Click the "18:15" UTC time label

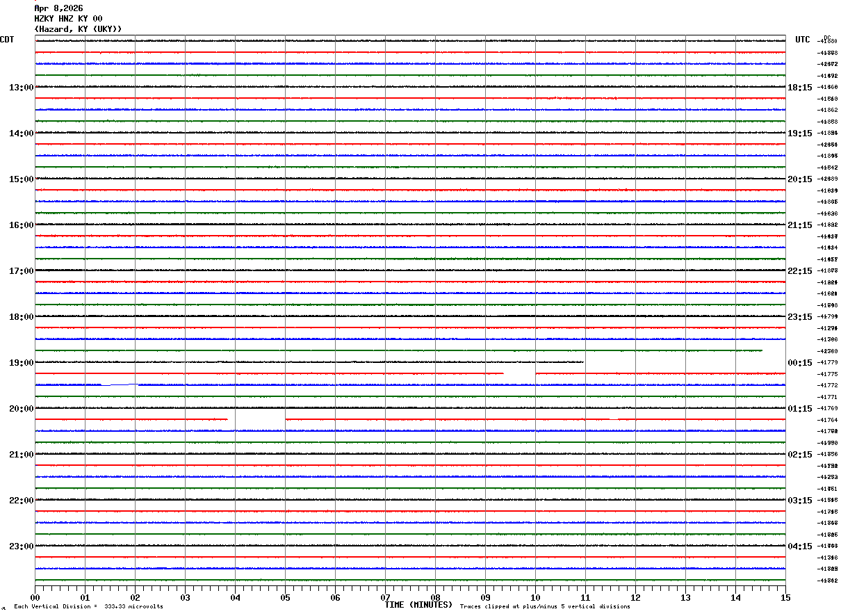pyautogui.click(x=800, y=88)
